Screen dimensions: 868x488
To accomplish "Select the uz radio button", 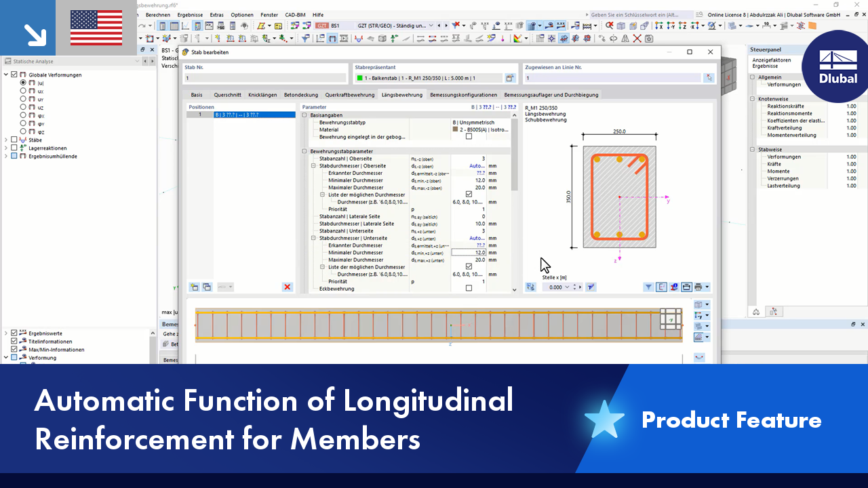I will tap(23, 107).
